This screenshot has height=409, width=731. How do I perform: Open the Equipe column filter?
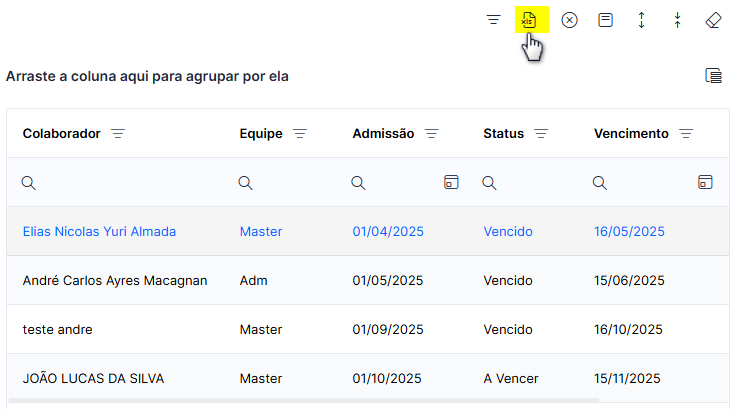tap(300, 134)
